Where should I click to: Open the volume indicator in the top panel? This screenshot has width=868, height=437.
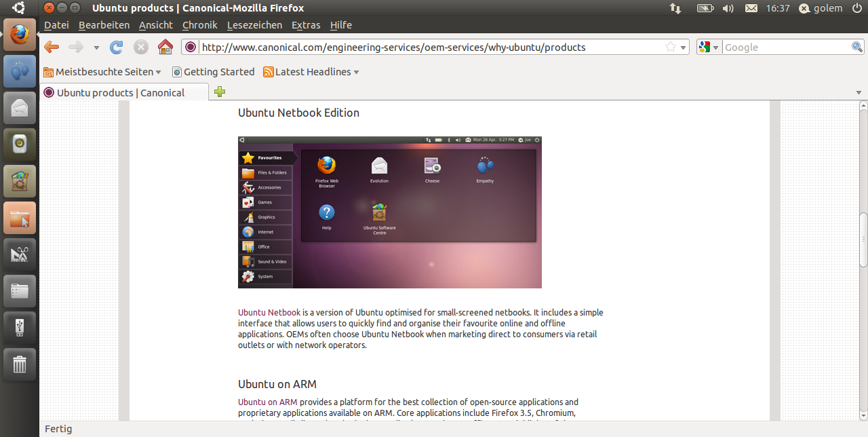click(728, 8)
